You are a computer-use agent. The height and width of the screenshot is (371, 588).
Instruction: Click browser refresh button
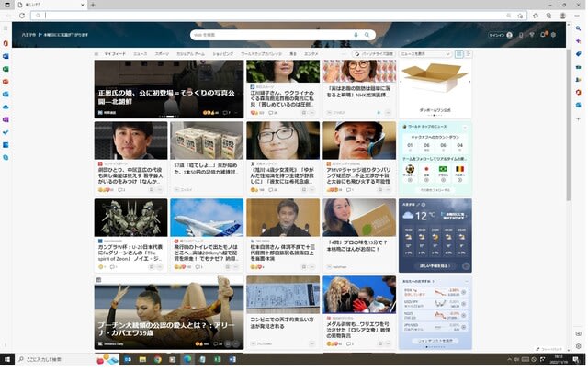point(21,16)
